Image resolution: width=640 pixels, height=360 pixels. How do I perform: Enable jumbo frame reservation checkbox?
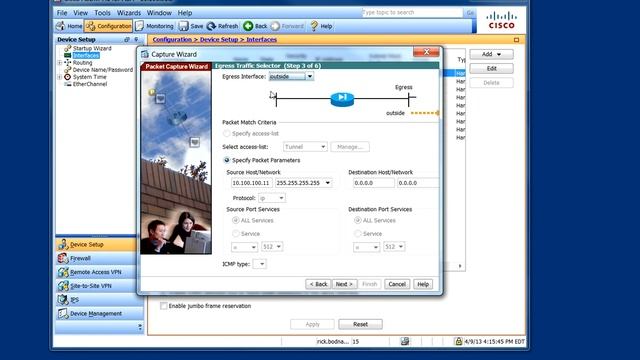pyautogui.click(x=164, y=306)
